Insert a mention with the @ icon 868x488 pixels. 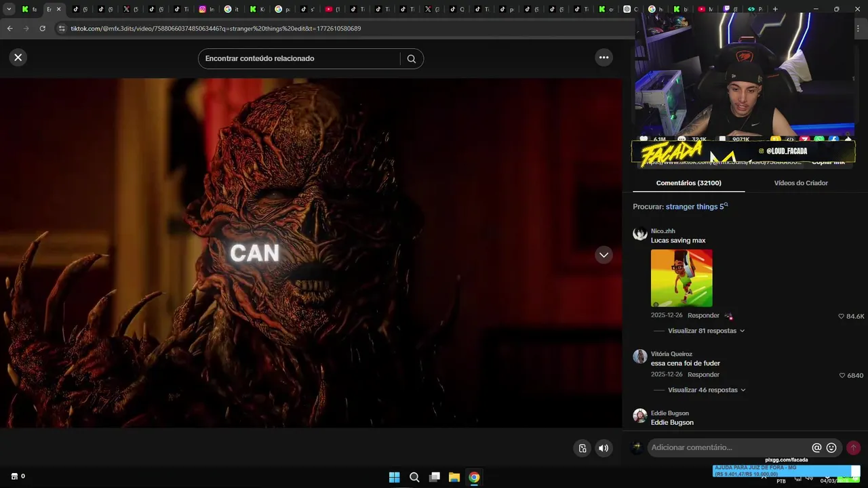(816, 448)
